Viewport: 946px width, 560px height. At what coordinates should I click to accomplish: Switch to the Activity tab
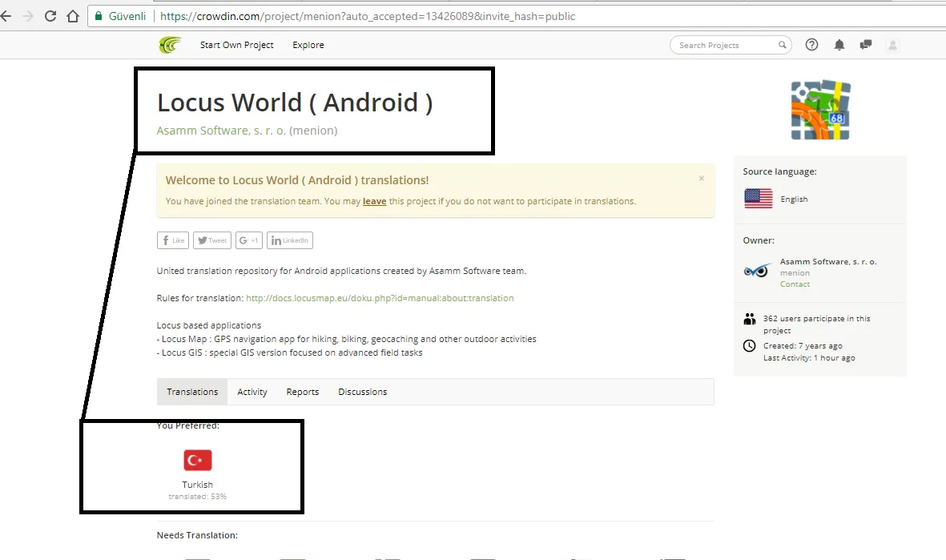click(252, 392)
